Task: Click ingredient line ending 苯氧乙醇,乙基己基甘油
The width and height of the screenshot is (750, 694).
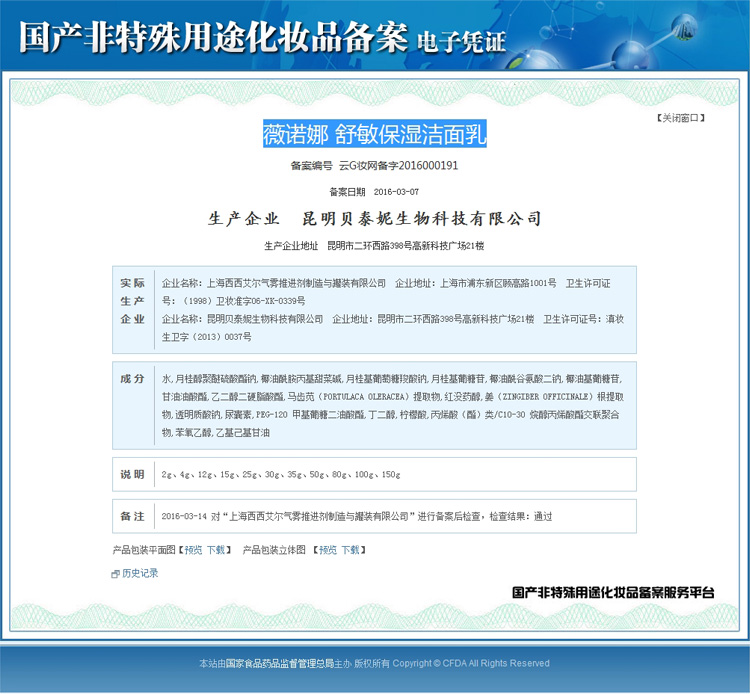Action: click(x=216, y=432)
